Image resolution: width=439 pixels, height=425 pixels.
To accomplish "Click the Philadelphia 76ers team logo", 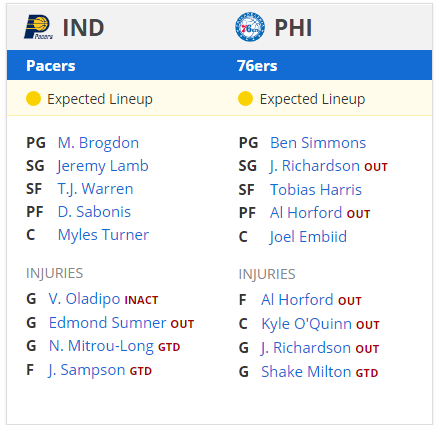I will 250,27.
